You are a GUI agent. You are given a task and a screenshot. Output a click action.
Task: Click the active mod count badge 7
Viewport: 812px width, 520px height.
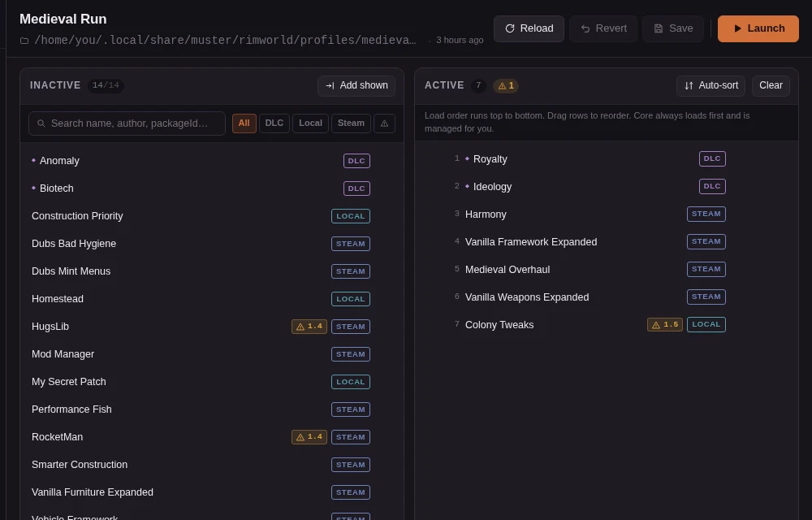(478, 85)
